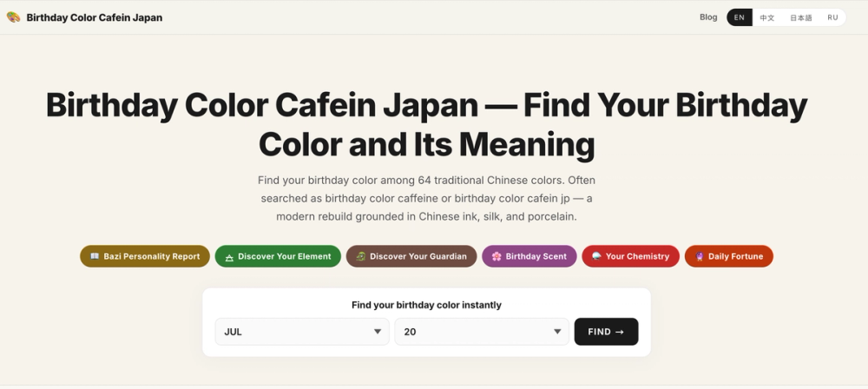Open the Blog link
Viewport: 868px width, 389px height.
(x=708, y=17)
